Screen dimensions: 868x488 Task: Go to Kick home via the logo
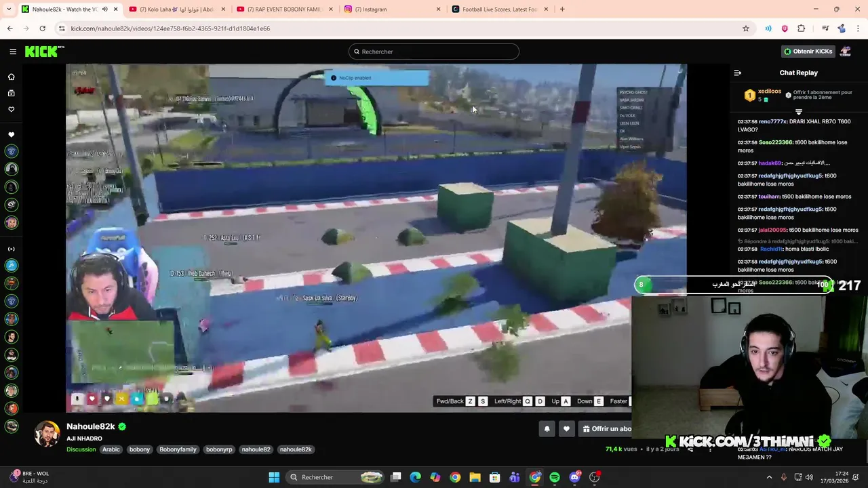44,52
